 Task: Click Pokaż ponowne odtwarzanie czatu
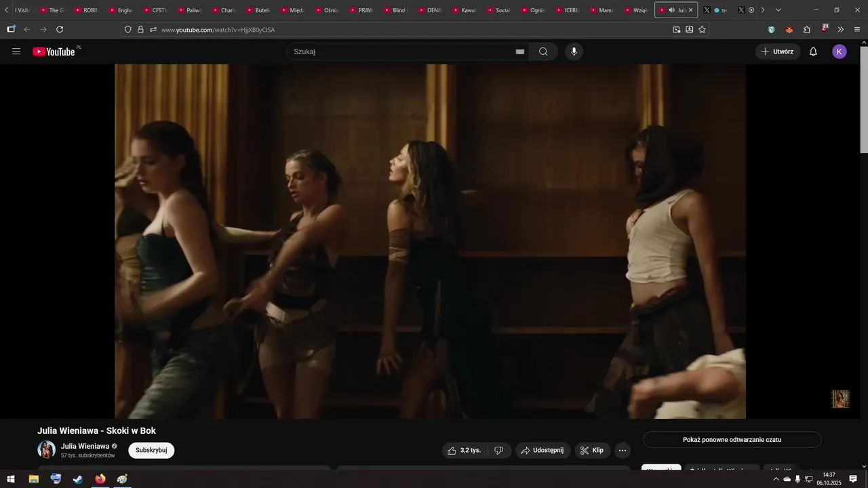pyautogui.click(x=732, y=440)
